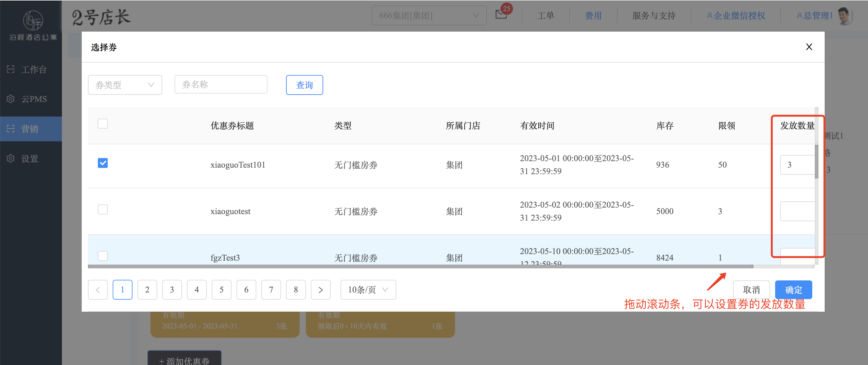This screenshot has height=365, width=868.
Task: Click the 限领 column header
Action: 727,126
